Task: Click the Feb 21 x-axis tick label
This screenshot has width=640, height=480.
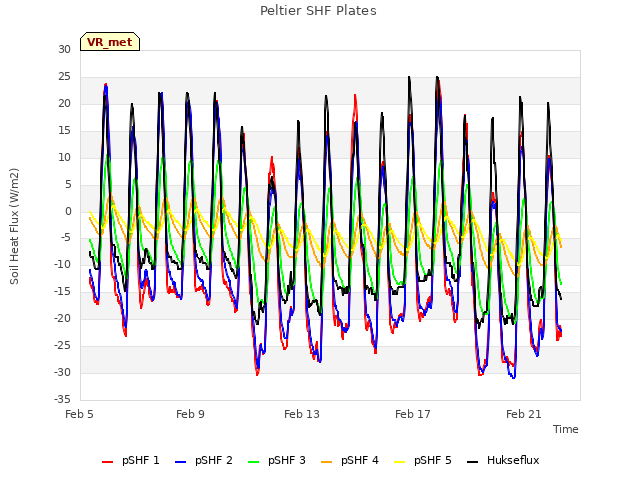Action: pyautogui.click(x=524, y=414)
